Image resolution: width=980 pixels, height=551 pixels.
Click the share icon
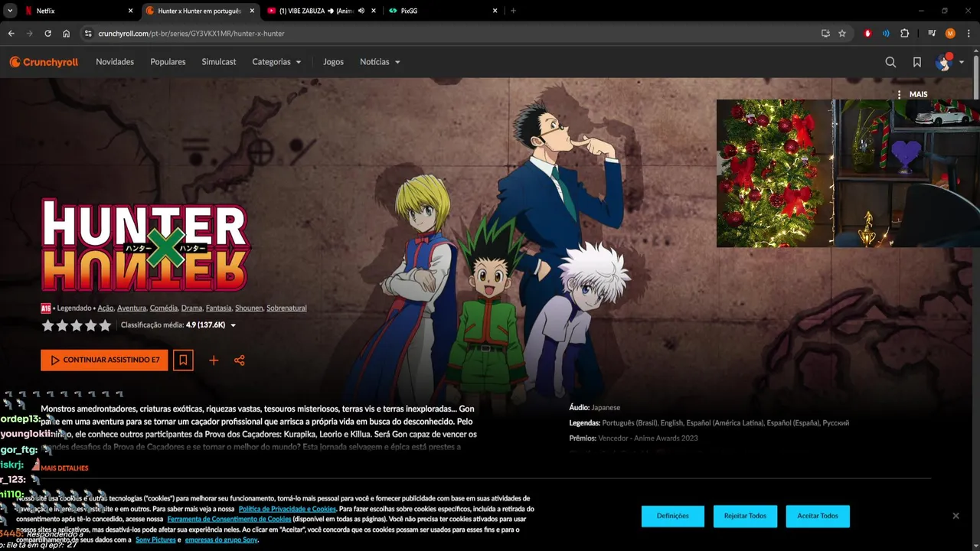click(240, 360)
